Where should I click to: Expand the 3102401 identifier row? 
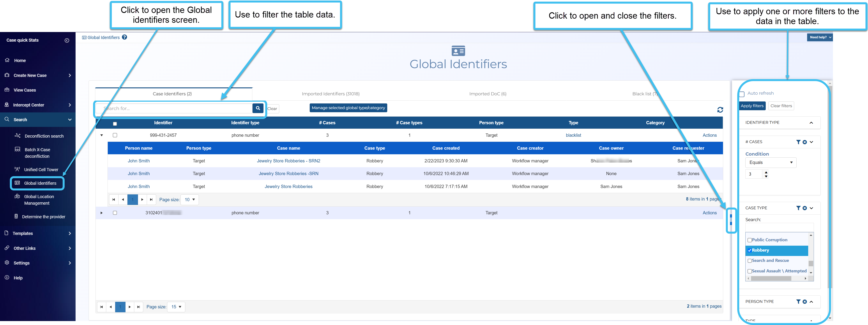click(x=101, y=213)
